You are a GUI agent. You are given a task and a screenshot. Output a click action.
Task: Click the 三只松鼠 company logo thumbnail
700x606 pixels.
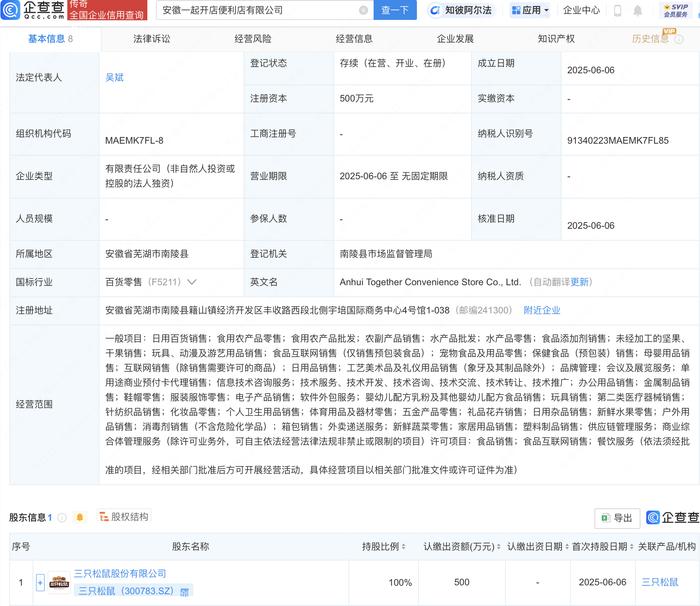click(x=59, y=582)
